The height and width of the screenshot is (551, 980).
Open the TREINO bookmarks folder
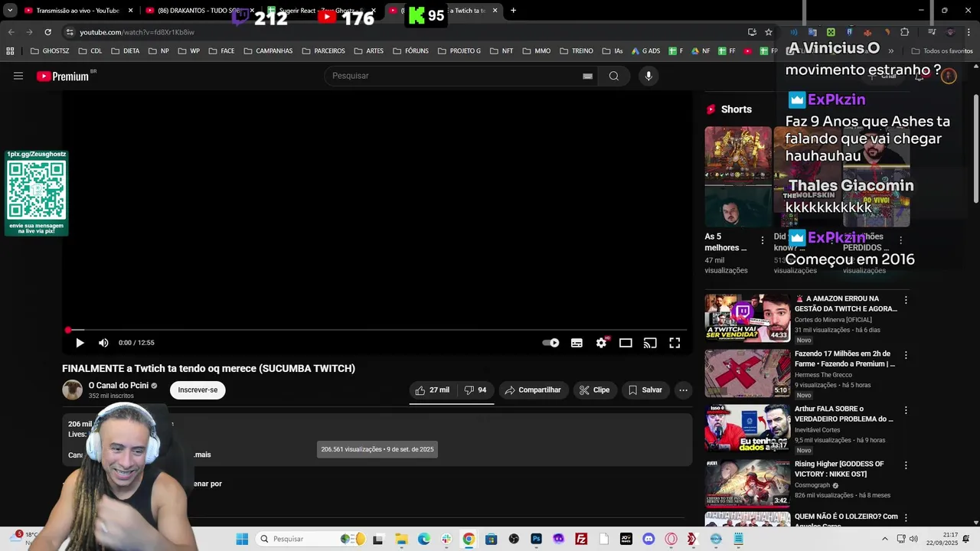pos(577,51)
